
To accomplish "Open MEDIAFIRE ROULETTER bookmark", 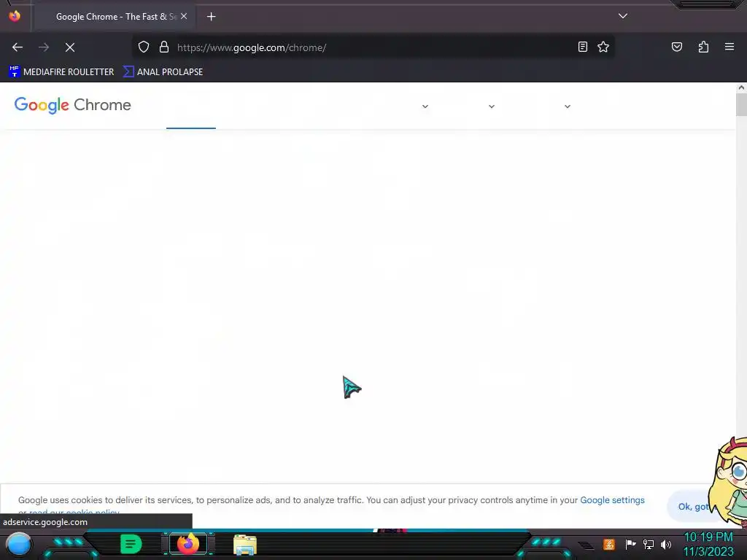I will pos(61,72).
